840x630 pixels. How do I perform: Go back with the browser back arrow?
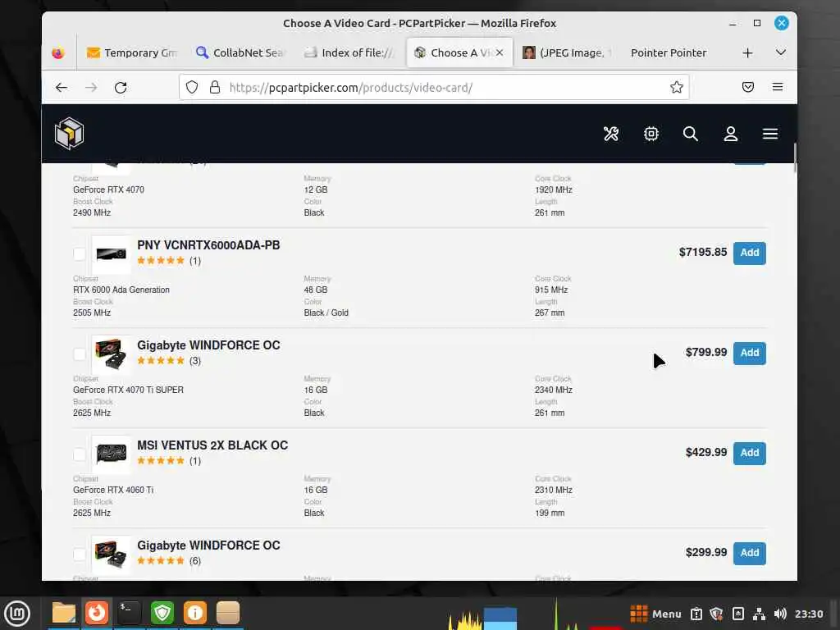tap(62, 87)
